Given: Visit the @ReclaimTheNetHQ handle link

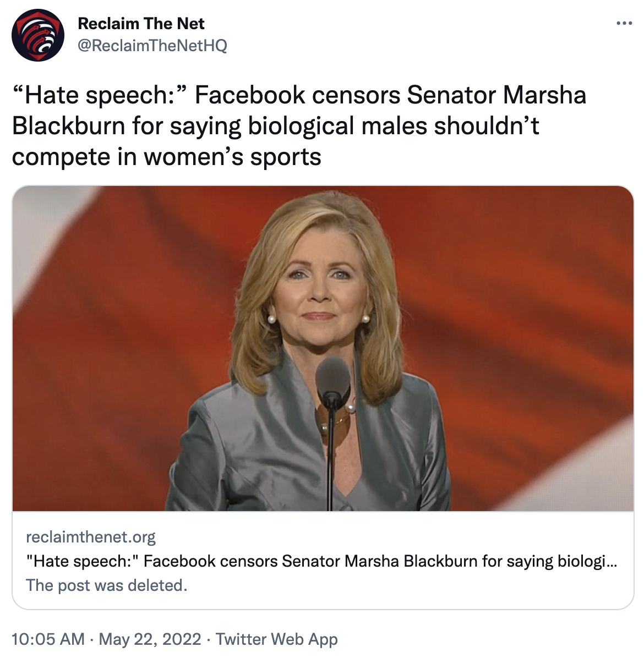Looking at the screenshot, I should coord(152,45).
